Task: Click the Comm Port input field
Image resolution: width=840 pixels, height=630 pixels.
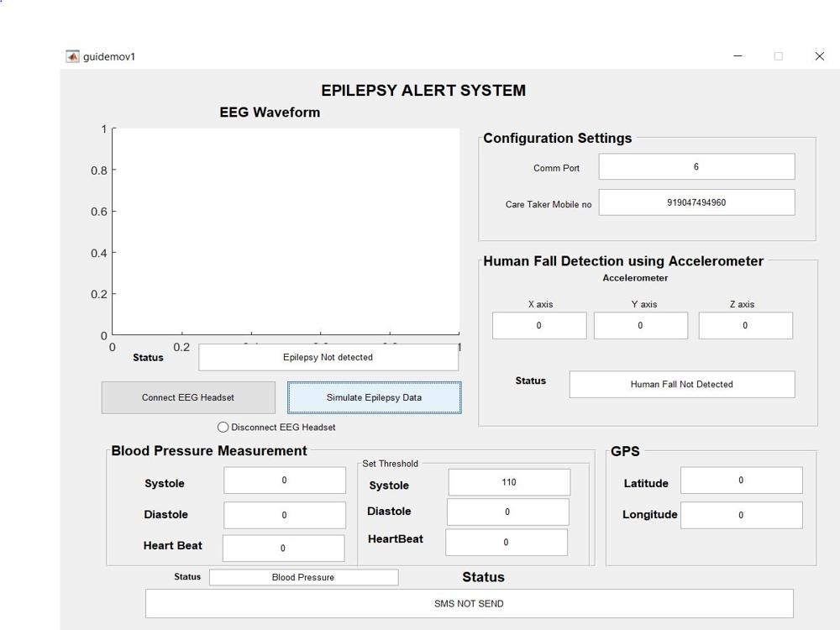Action: pyautogui.click(x=696, y=166)
